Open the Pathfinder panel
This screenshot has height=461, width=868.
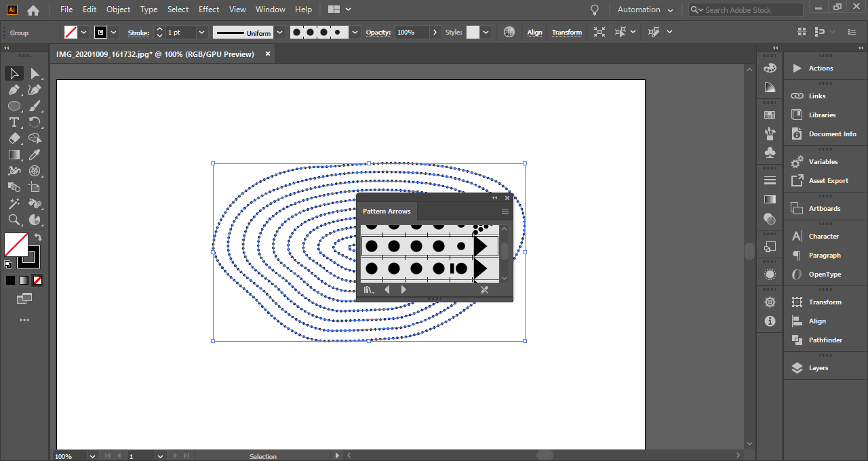click(825, 340)
